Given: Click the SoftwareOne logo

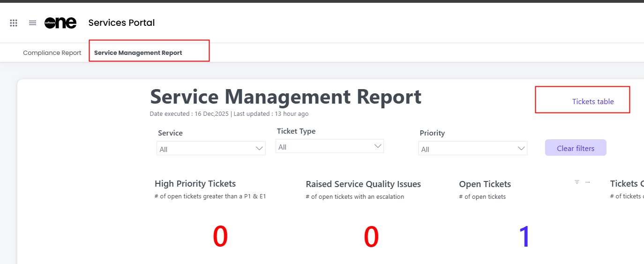Looking at the screenshot, I should [x=60, y=23].
